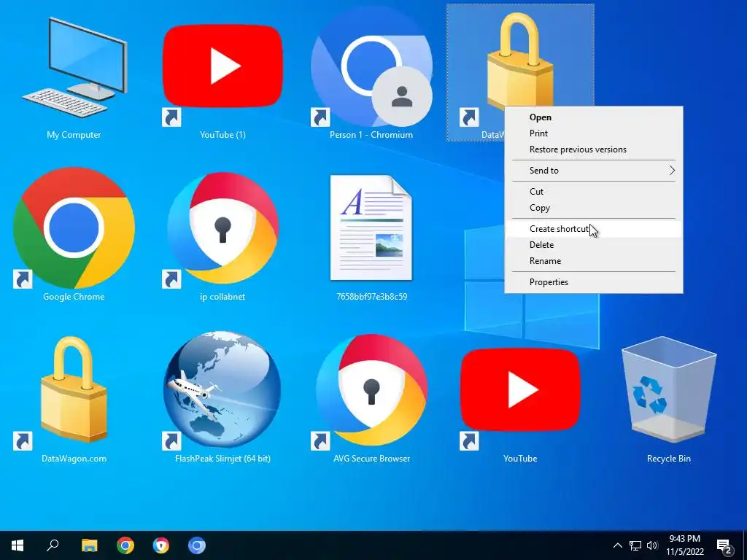This screenshot has height=560, width=747.
Task: Expand the Send to submenu
Action: [x=594, y=171]
